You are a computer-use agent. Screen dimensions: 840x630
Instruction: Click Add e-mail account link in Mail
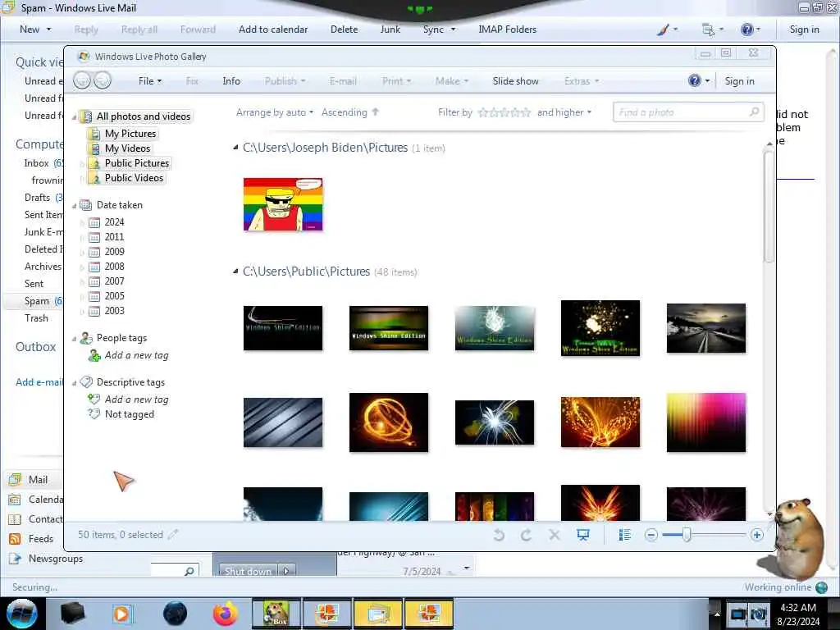pyautogui.click(x=39, y=382)
